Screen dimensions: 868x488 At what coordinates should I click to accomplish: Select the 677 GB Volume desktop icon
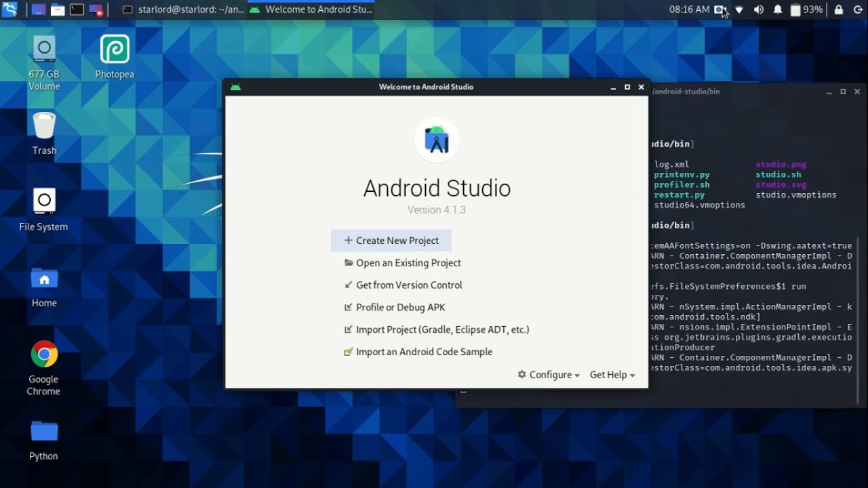[x=44, y=62]
